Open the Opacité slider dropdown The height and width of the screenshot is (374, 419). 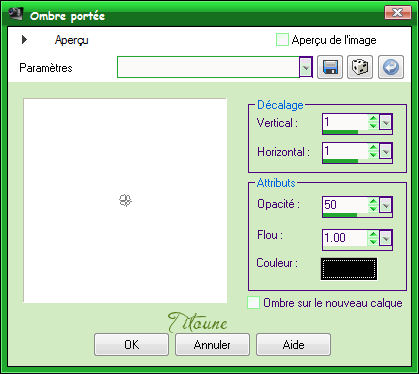tap(386, 205)
